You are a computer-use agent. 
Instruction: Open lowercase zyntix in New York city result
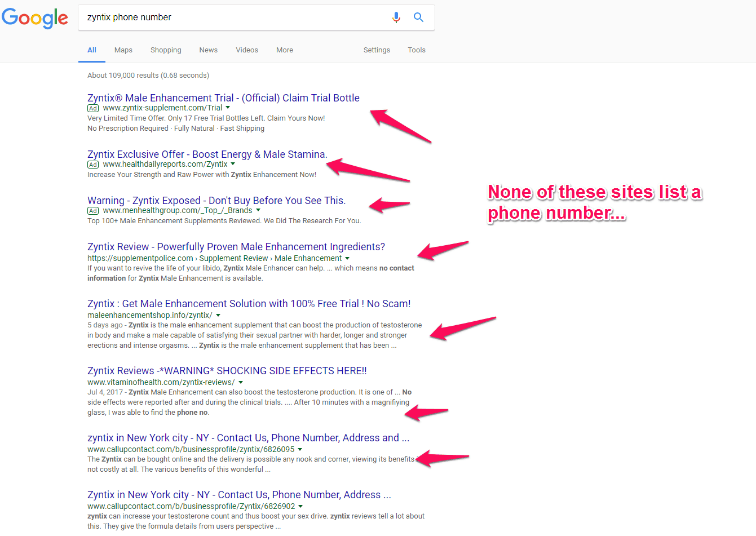click(249, 437)
